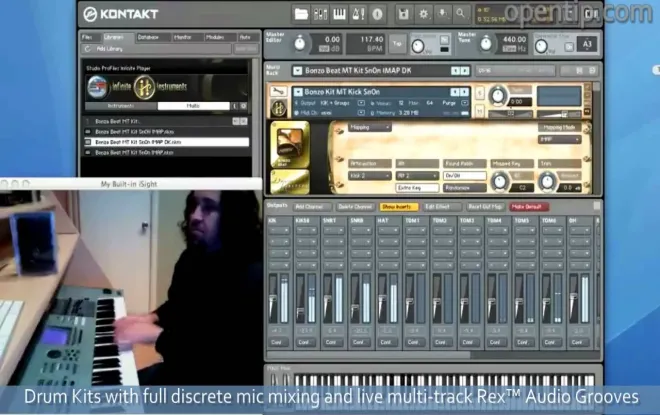
Task: Click the Kontakt logo
Action: 121,14
